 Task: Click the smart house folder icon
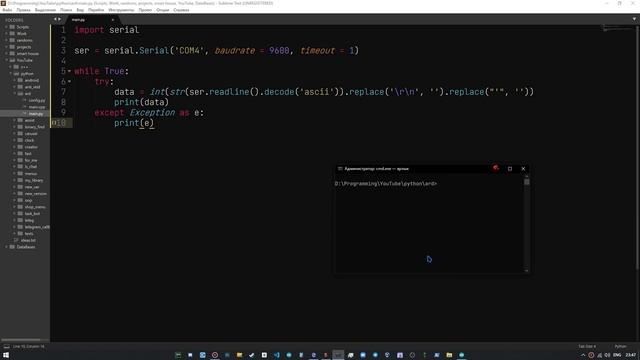(x=12, y=53)
